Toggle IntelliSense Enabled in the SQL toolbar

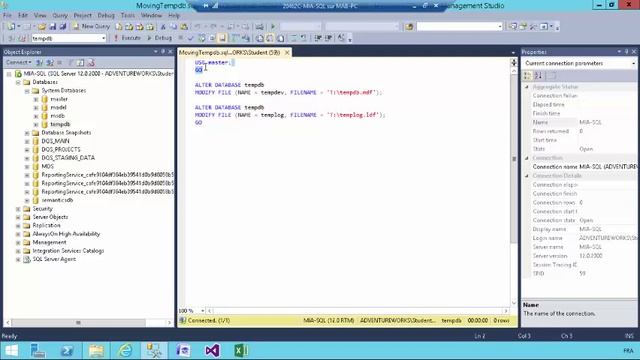[x=222, y=38]
